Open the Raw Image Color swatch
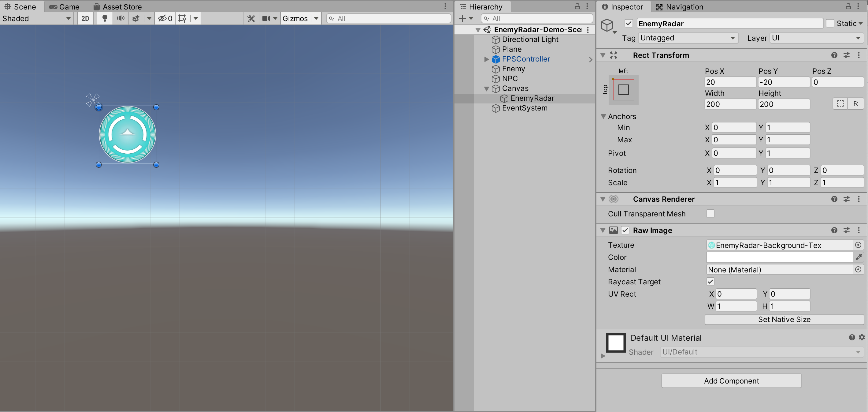868x412 pixels. pos(779,257)
